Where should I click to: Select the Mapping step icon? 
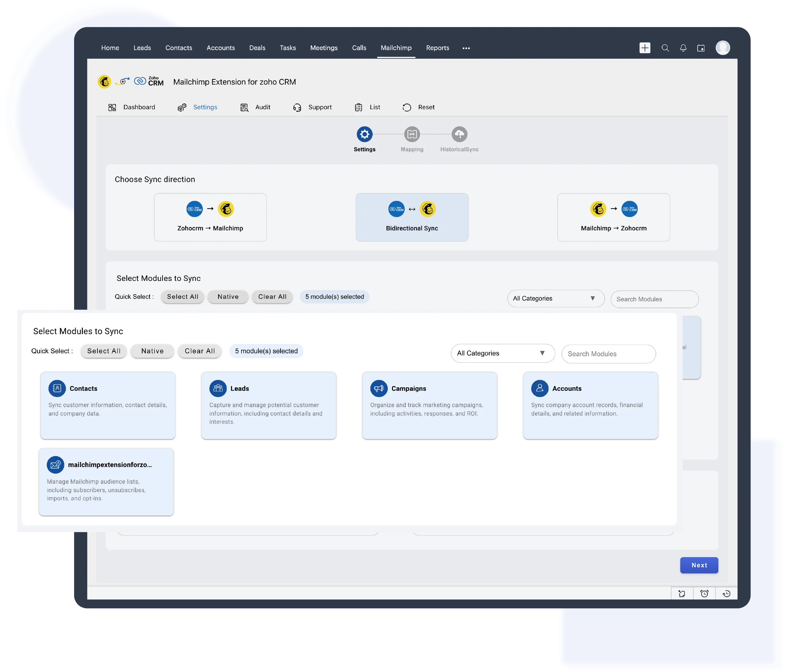click(x=412, y=134)
